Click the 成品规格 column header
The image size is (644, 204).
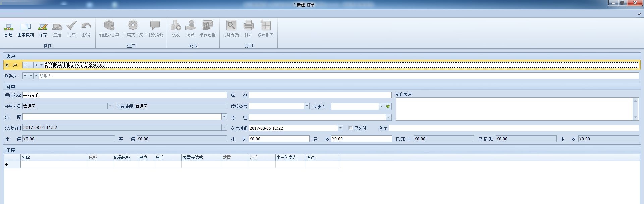pos(125,157)
